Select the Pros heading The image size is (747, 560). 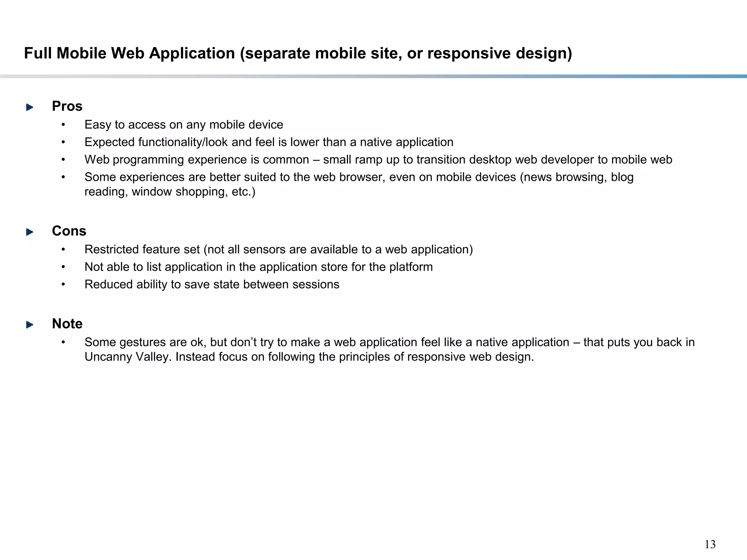[x=67, y=106]
